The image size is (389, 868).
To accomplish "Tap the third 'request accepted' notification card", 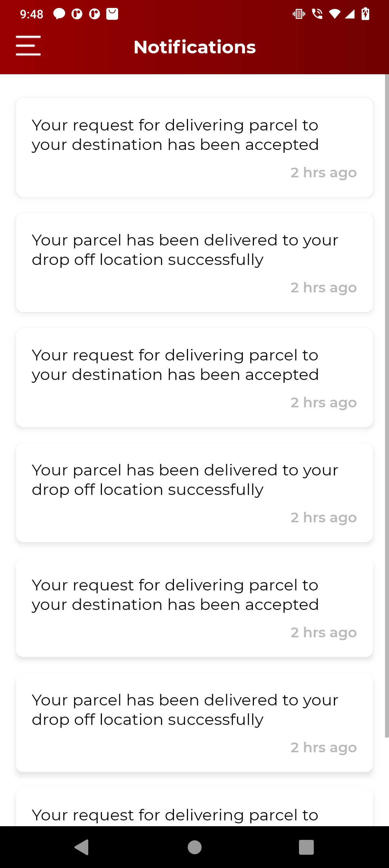I will click(x=194, y=607).
